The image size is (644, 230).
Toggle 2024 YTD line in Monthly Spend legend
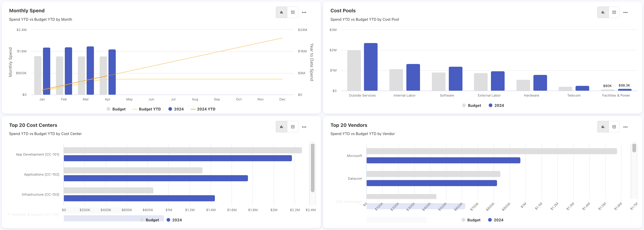click(203, 109)
